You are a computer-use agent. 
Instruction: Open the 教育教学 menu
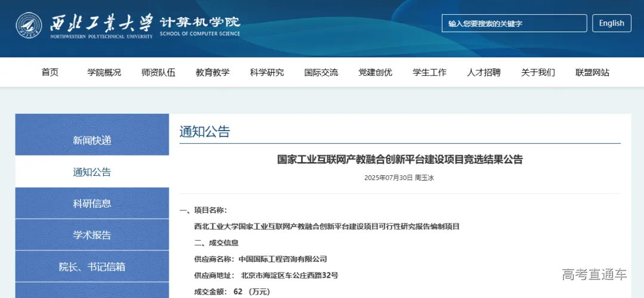(213, 73)
